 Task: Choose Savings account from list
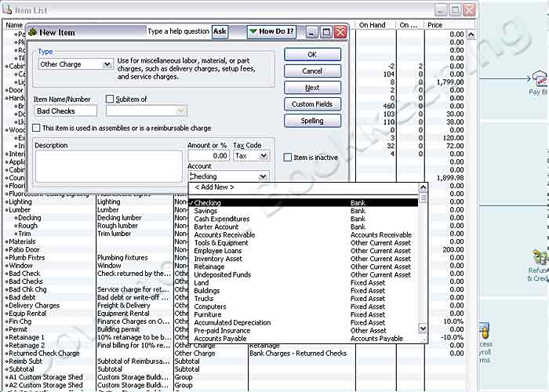[304, 211]
